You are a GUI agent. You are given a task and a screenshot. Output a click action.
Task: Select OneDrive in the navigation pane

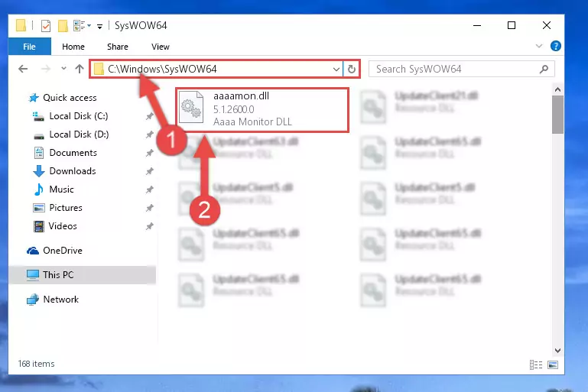[62, 251]
